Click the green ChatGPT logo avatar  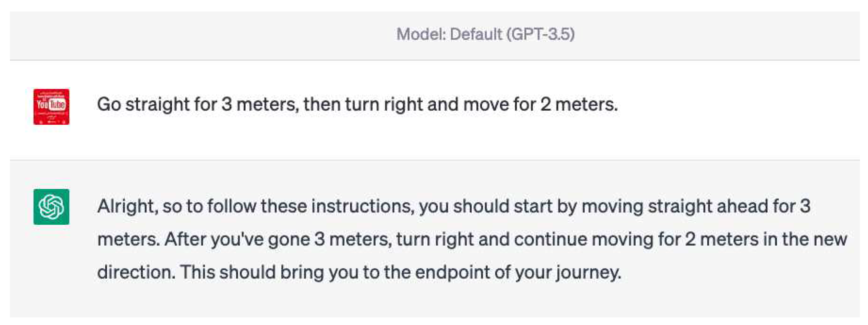pyautogui.click(x=51, y=207)
